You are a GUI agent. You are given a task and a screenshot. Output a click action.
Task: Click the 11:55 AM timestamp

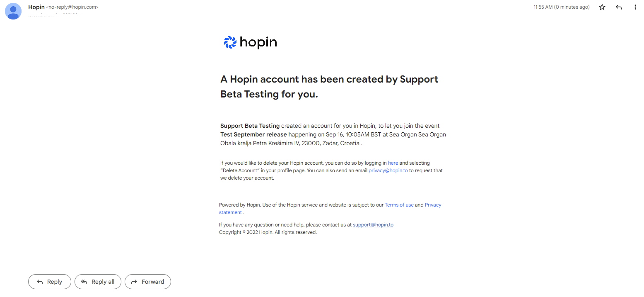tap(562, 7)
